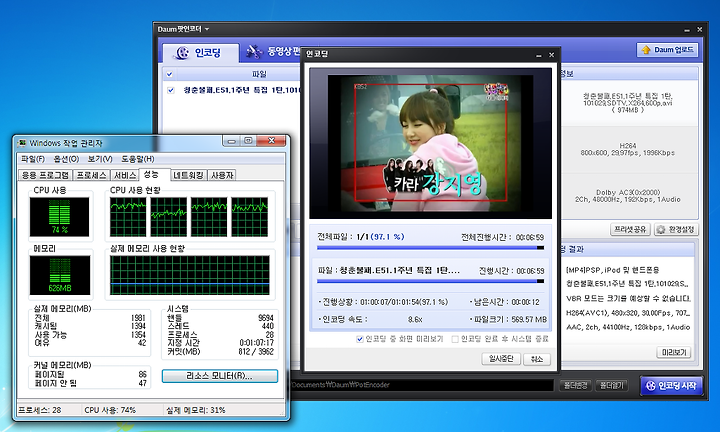720x432 pixels.
Task: Click the 전체파일 overall progress bar
Action: pyautogui.click(x=430, y=248)
